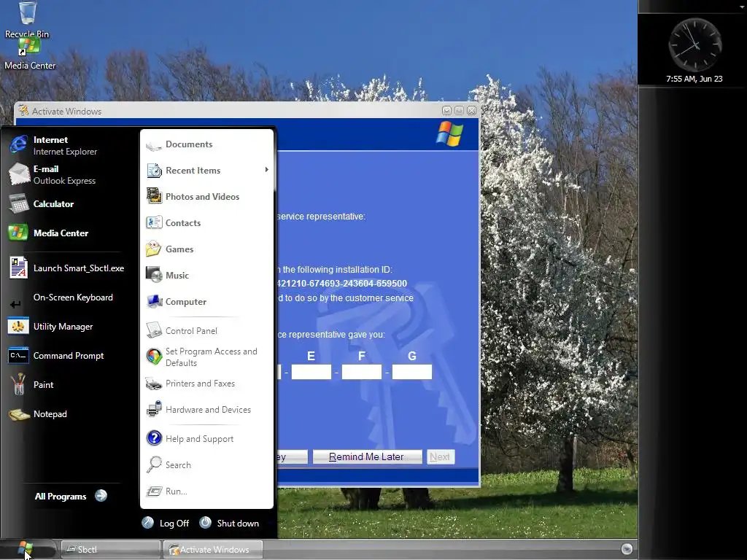The width and height of the screenshot is (747, 560).
Task: Click Shut down button
Action: click(230, 523)
